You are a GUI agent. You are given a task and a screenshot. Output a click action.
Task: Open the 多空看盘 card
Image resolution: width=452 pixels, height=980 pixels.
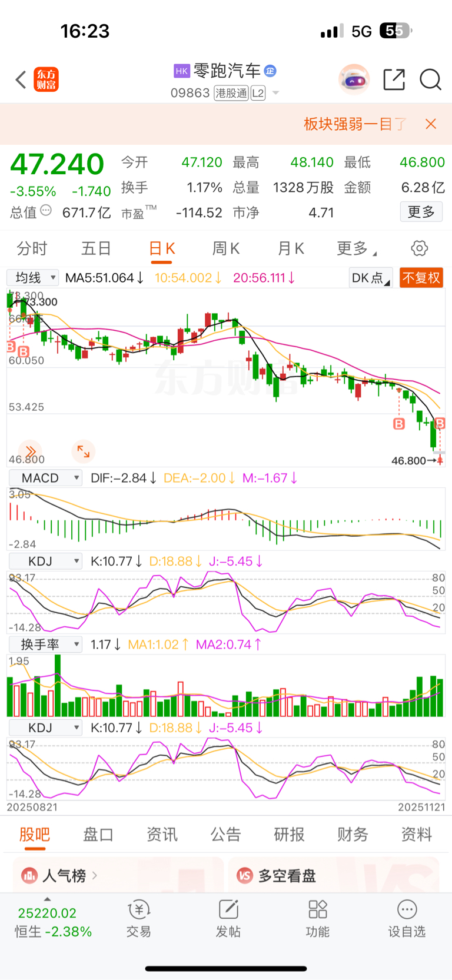click(x=334, y=875)
